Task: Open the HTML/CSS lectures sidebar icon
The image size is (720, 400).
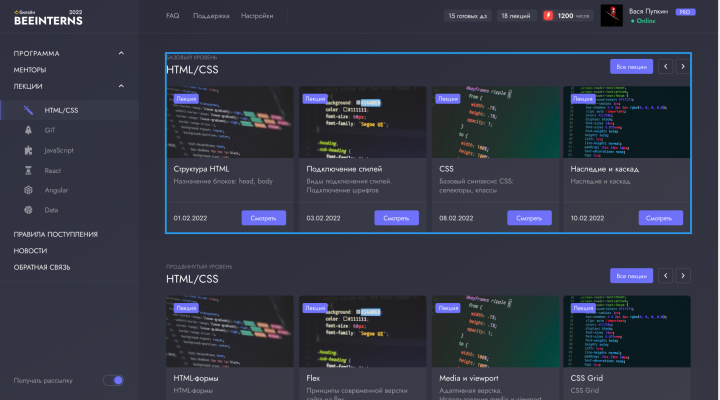Action: pos(28,110)
